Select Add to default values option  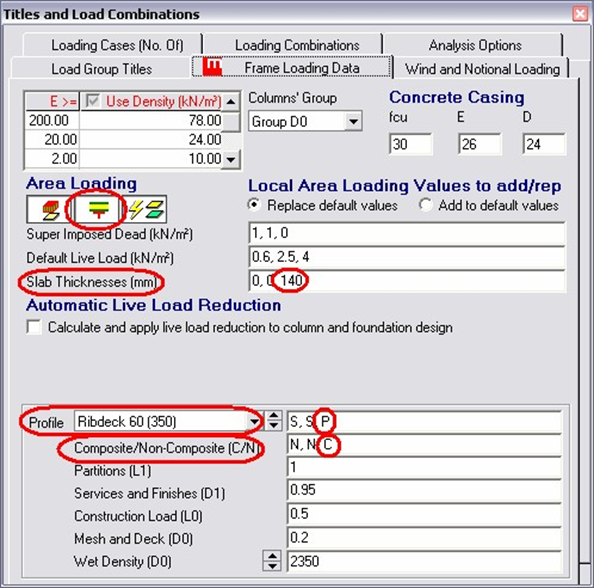(425, 205)
